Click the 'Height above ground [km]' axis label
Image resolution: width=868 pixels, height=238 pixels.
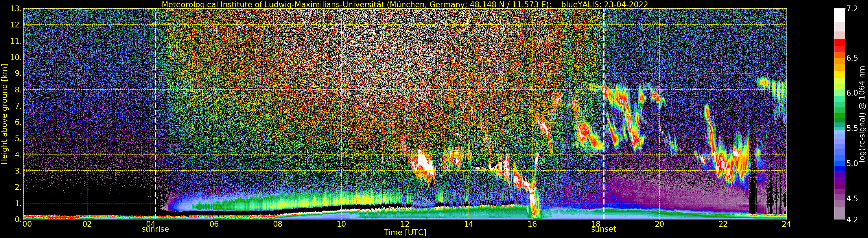click(x=4, y=114)
